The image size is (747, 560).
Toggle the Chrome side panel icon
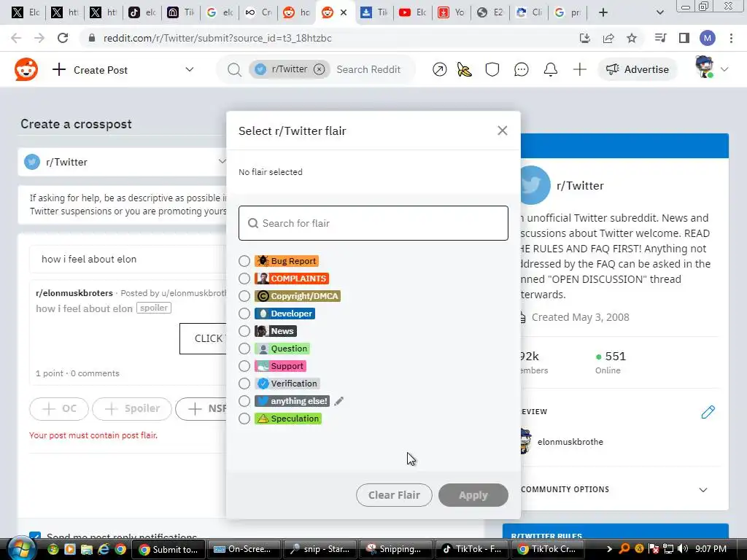point(684,38)
